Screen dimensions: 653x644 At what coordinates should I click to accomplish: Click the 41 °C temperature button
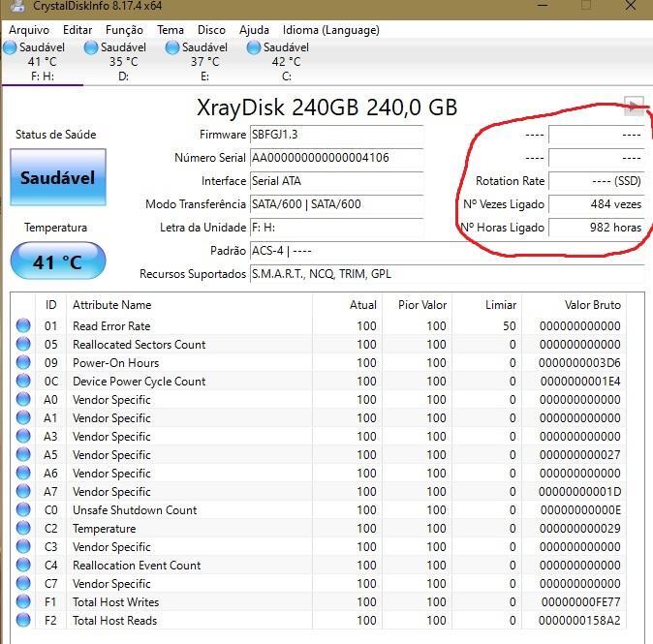pos(58,261)
